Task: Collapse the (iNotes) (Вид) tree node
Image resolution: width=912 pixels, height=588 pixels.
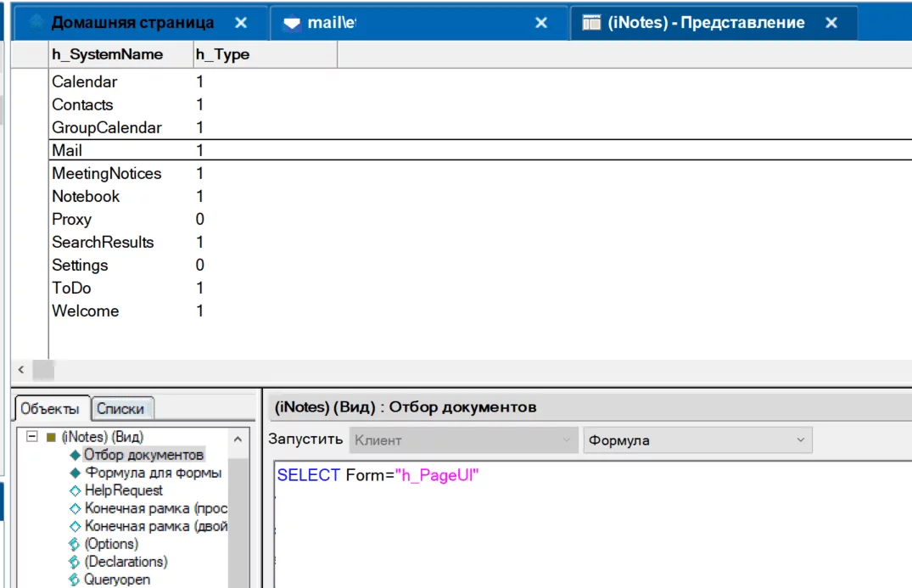Action: (x=33, y=437)
